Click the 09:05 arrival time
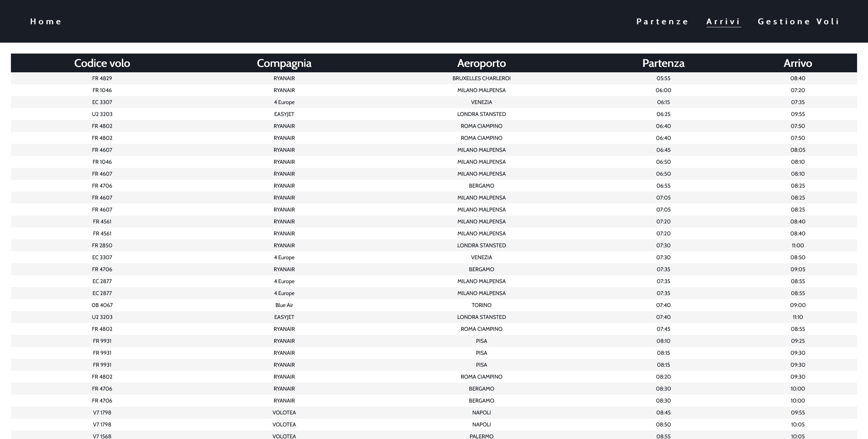868x439 pixels. pyautogui.click(x=798, y=269)
